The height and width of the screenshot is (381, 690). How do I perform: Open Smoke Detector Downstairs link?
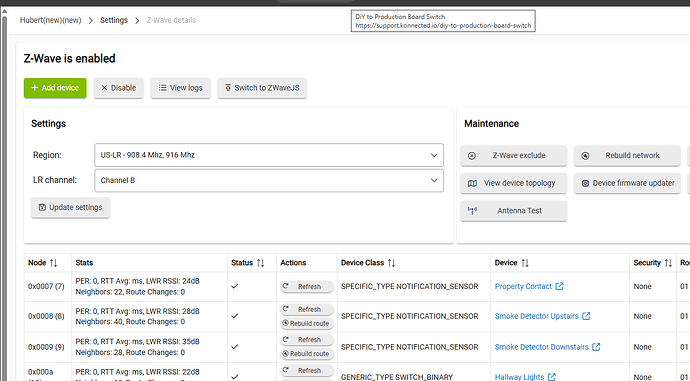tap(541, 347)
